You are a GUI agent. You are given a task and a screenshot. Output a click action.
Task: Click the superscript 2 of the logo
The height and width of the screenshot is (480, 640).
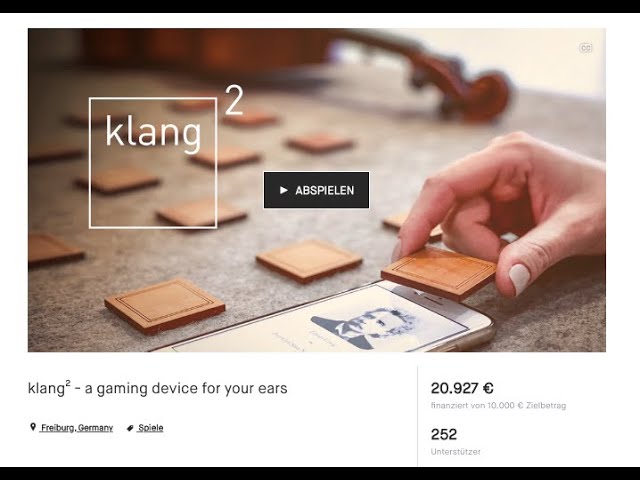pos(234,100)
